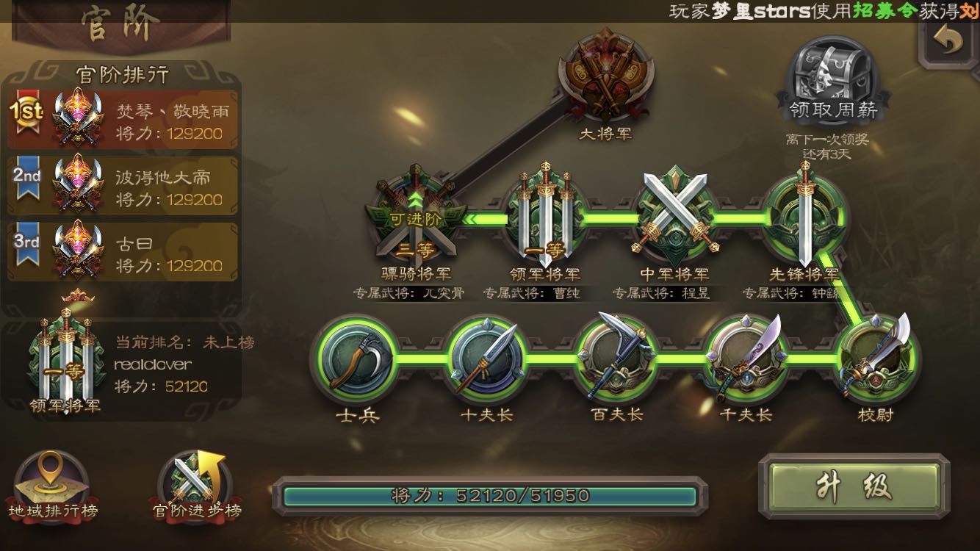Screen dimensions: 980x551
Task: Tap the 骠骑将军 可进阶 rank emblem
Action: (416, 217)
